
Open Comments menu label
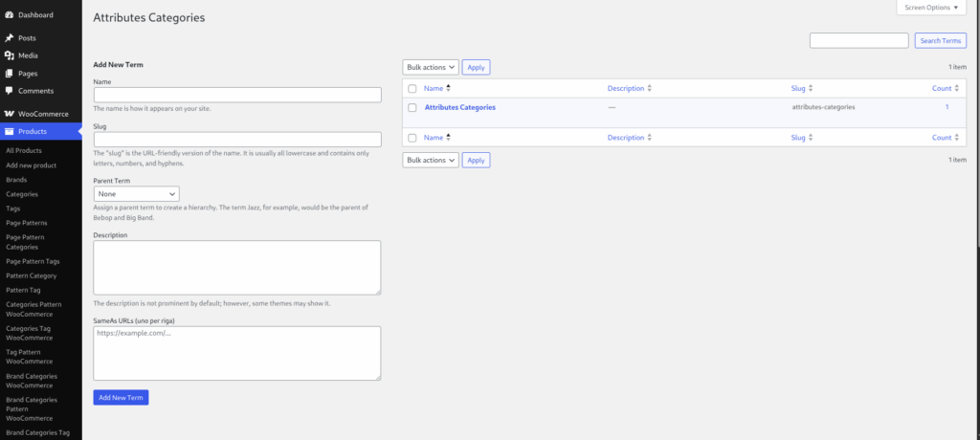click(x=35, y=91)
